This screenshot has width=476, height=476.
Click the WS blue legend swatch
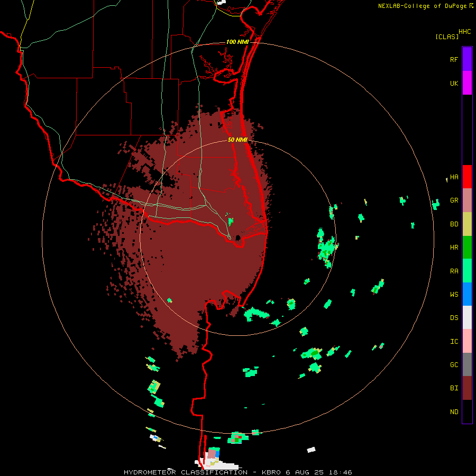point(467,294)
